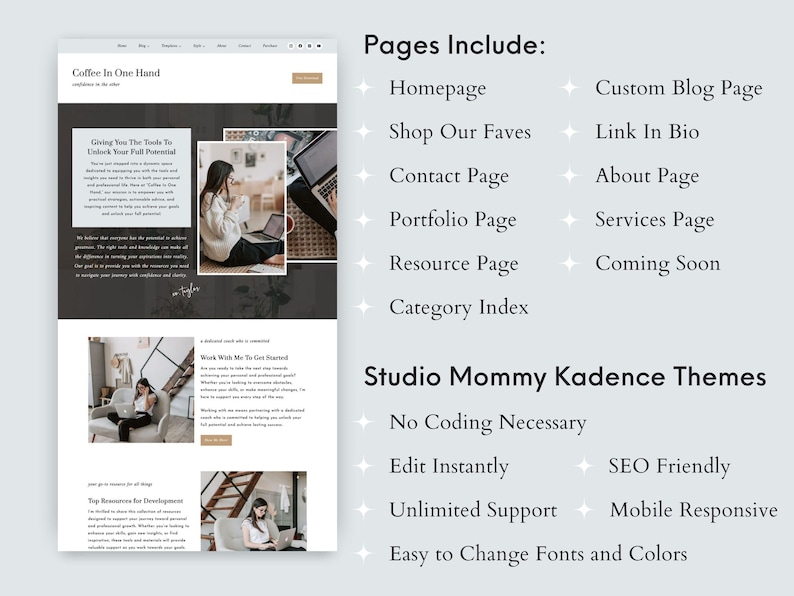Image resolution: width=794 pixels, height=596 pixels.
Task: Open the Facebook social icon in header
Action: coord(300,46)
